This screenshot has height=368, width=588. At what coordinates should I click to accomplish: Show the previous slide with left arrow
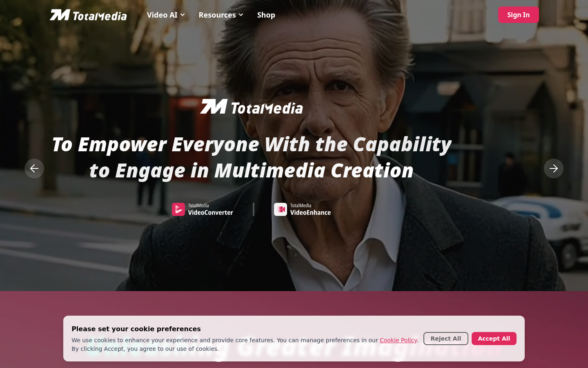tap(34, 168)
